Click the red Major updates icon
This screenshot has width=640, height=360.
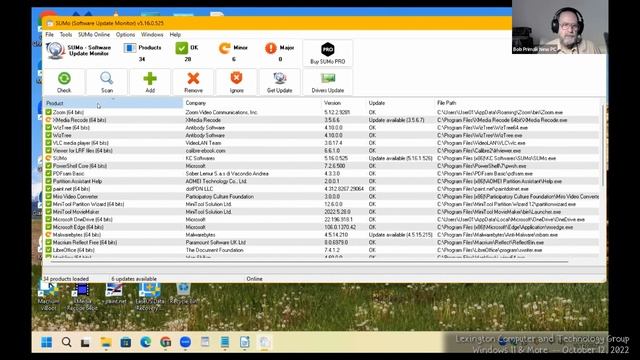(x=271, y=48)
